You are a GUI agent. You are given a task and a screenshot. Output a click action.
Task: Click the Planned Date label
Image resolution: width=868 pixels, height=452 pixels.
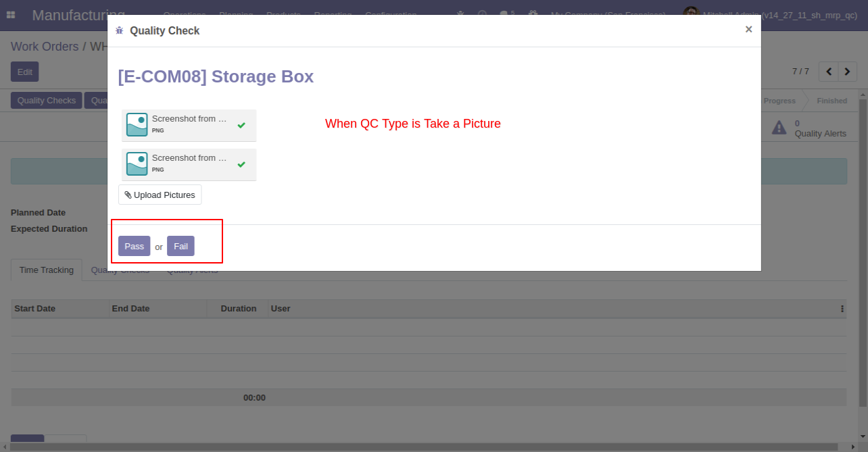click(38, 213)
